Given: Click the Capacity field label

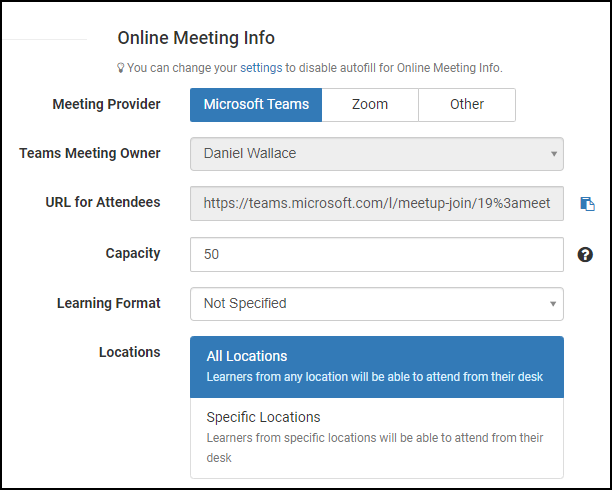Looking at the screenshot, I should click(x=133, y=253).
